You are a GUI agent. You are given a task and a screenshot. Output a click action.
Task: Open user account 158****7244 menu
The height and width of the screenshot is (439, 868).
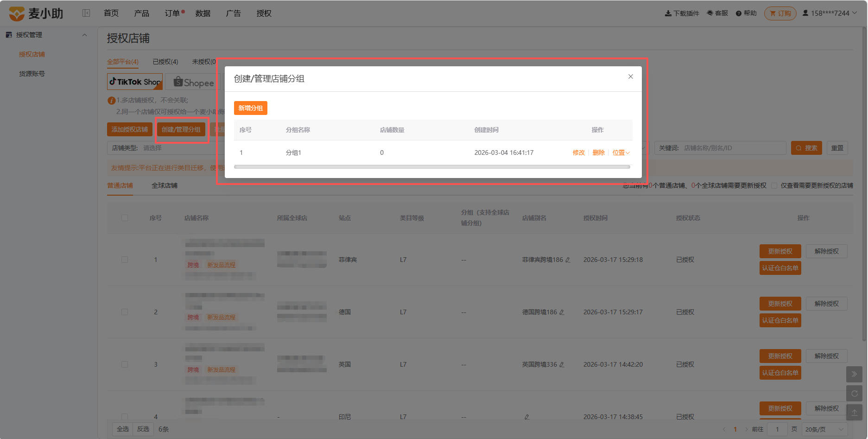[830, 13]
